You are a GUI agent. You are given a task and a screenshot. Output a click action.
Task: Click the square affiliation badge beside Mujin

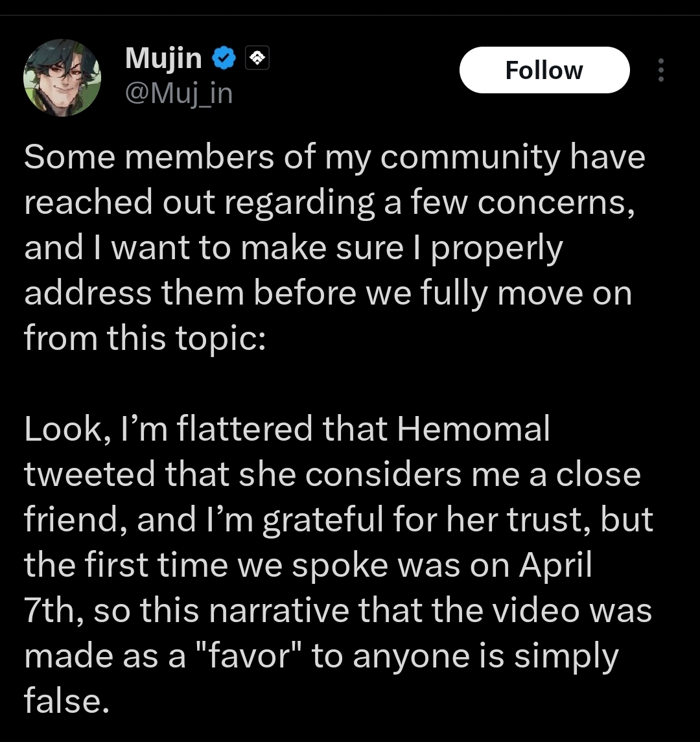257,60
